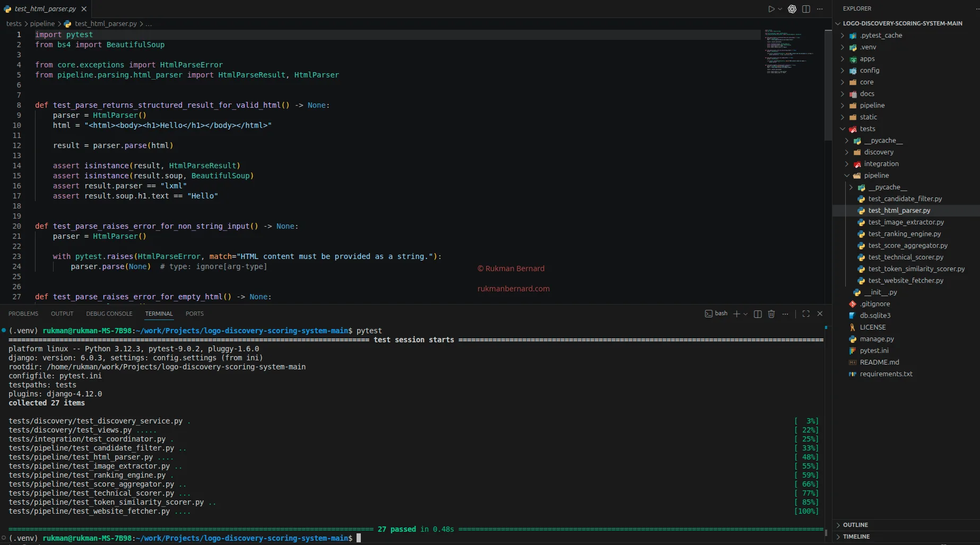
Task: Expand the static folder
Action: click(x=906, y=117)
